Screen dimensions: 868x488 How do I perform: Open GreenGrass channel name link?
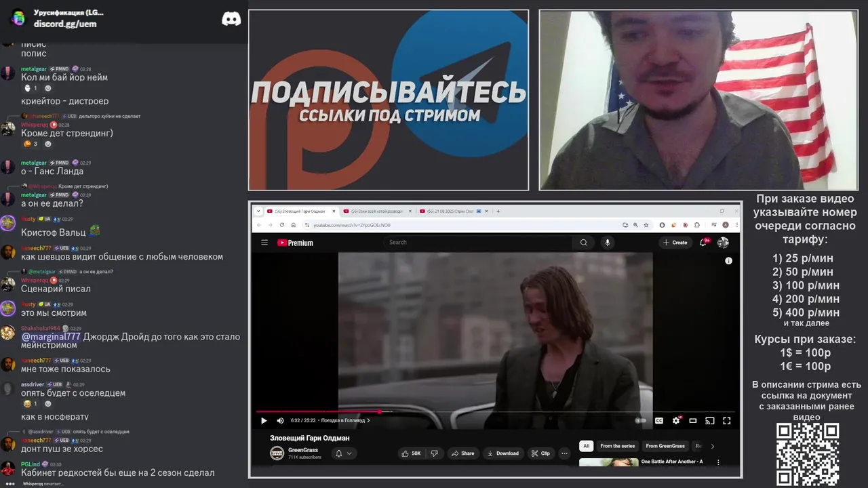pos(303,450)
